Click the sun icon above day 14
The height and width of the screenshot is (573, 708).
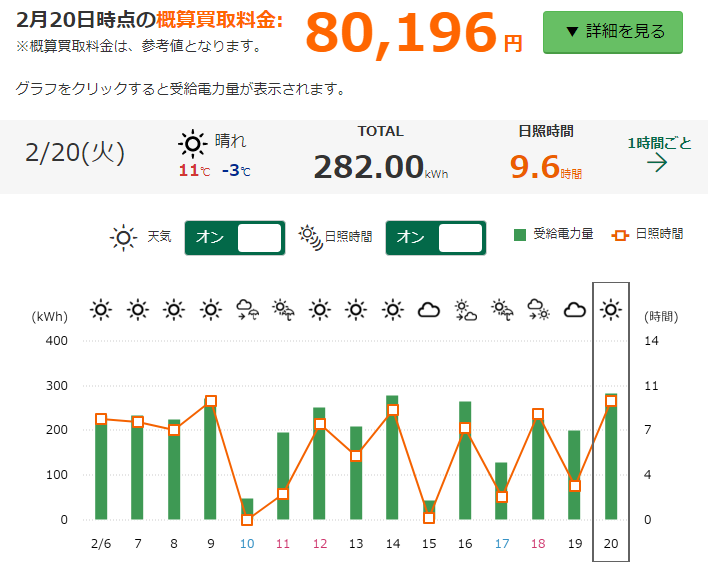(x=393, y=310)
